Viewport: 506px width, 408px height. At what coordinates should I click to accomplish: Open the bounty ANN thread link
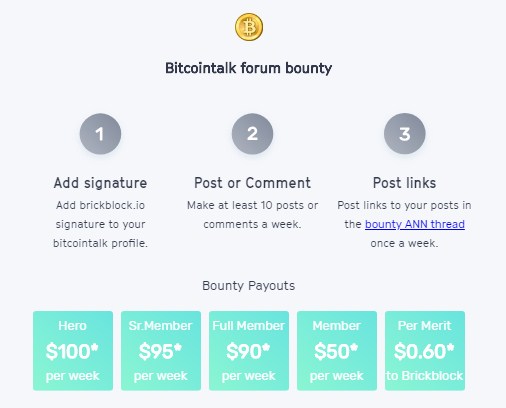click(x=415, y=224)
